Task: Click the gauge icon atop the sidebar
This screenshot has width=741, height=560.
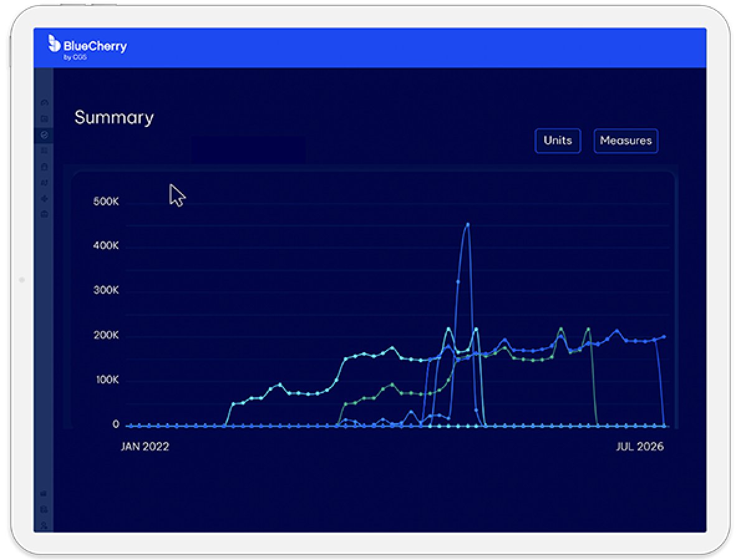Action: coord(44,103)
